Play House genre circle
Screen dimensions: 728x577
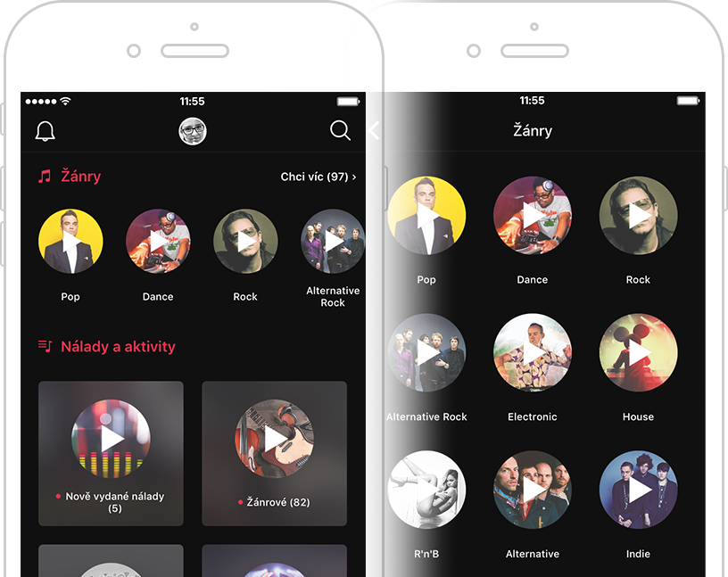click(639, 352)
